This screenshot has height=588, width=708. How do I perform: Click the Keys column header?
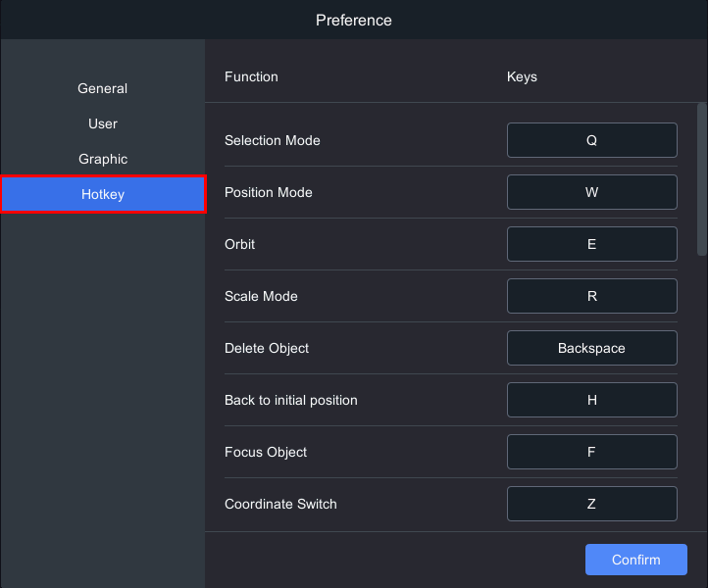[x=522, y=76]
